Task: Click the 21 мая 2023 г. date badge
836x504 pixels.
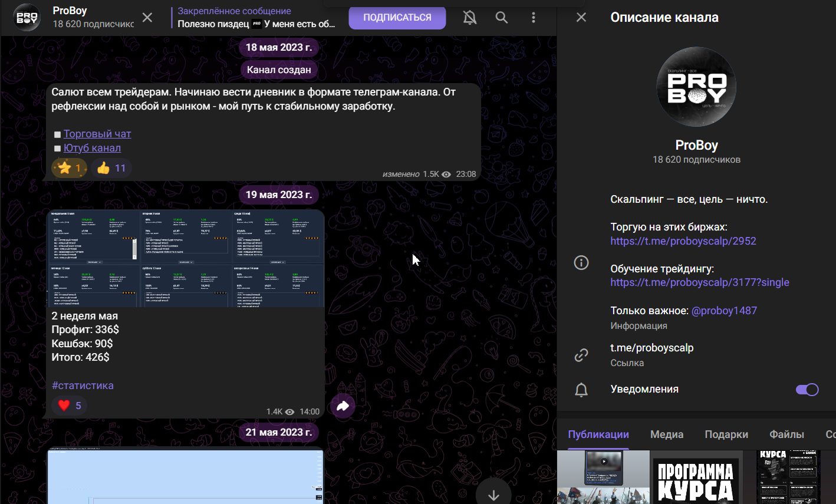Action: [278, 432]
